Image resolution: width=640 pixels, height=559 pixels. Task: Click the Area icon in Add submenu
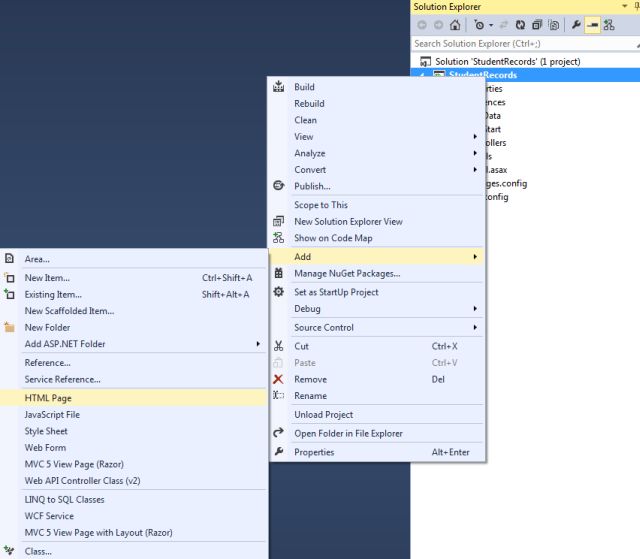pos(9,259)
